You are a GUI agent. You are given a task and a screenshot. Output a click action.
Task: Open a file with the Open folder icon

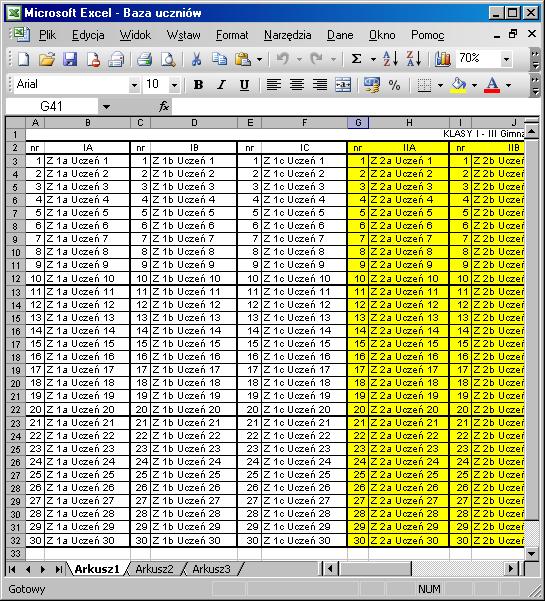pos(47,59)
